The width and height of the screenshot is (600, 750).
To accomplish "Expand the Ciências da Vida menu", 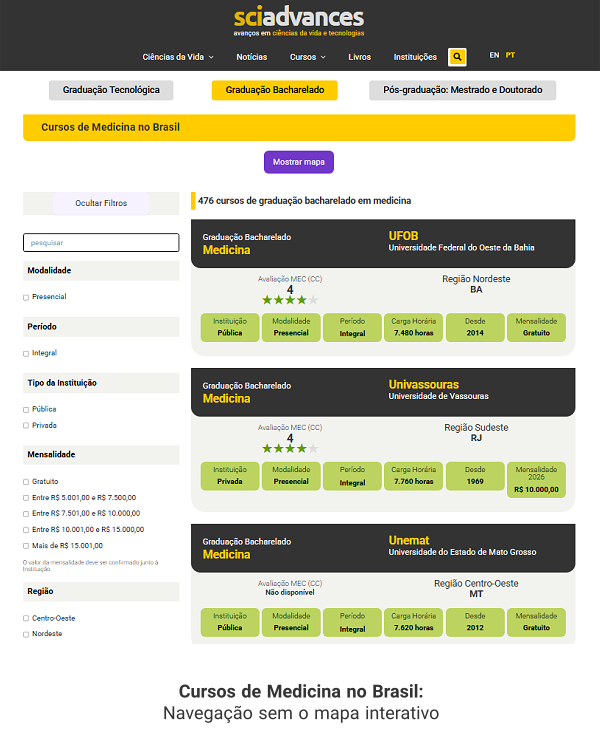I will pyautogui.click(x=178, y=57).
